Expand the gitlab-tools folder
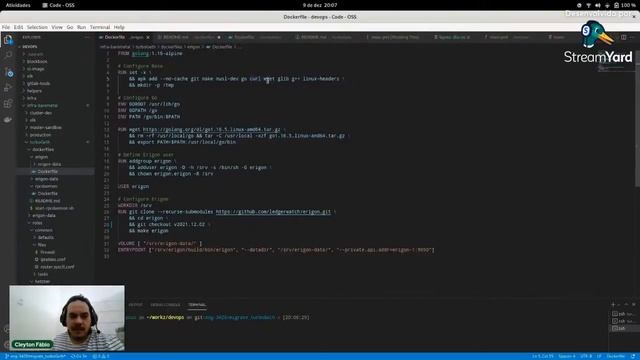 [38, 83]
